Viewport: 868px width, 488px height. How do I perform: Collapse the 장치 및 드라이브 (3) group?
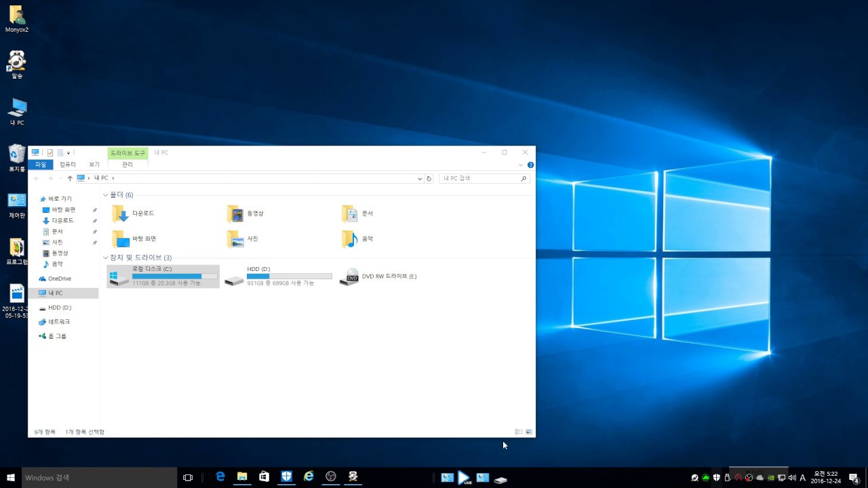click(105, 258)
